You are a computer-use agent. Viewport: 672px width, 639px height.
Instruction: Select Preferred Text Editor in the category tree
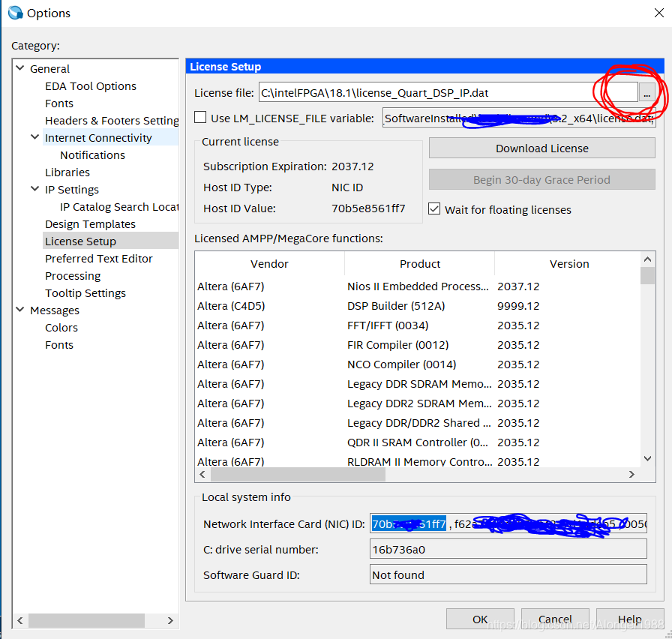pyautogui.click(x=100, y=258)
